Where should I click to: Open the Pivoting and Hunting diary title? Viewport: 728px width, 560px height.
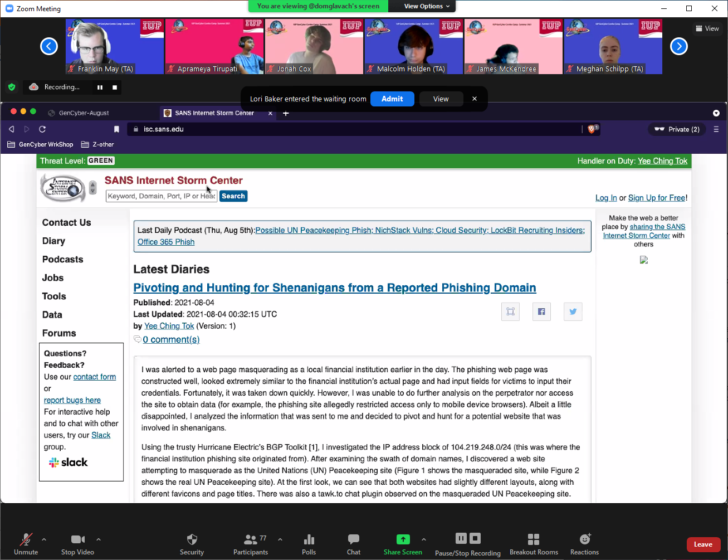click(x=335, y=288)
